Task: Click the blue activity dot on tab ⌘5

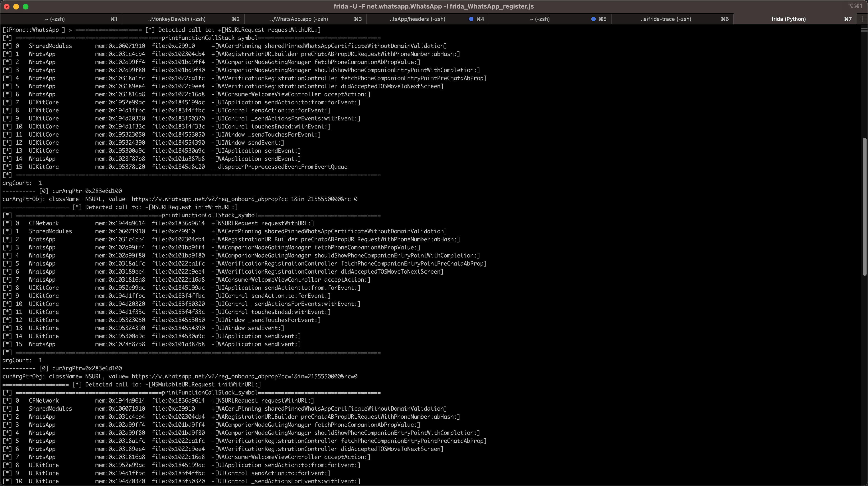Action: tap(593, 19)
